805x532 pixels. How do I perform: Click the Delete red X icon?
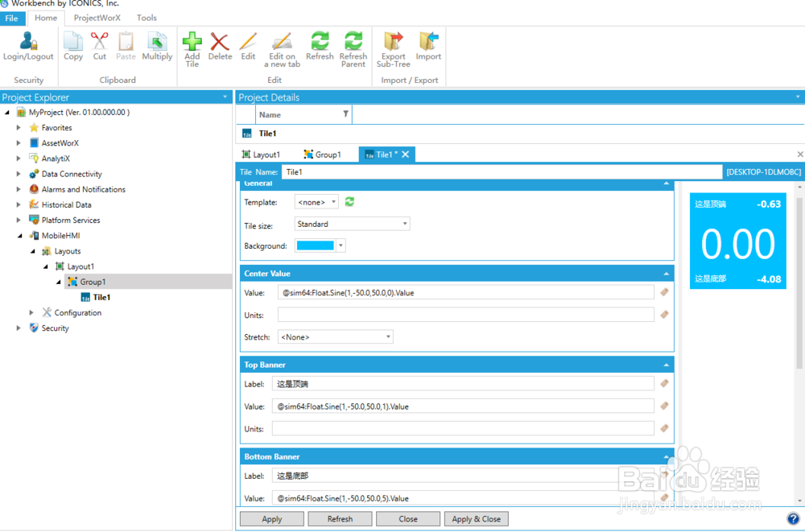pos(220,41)
